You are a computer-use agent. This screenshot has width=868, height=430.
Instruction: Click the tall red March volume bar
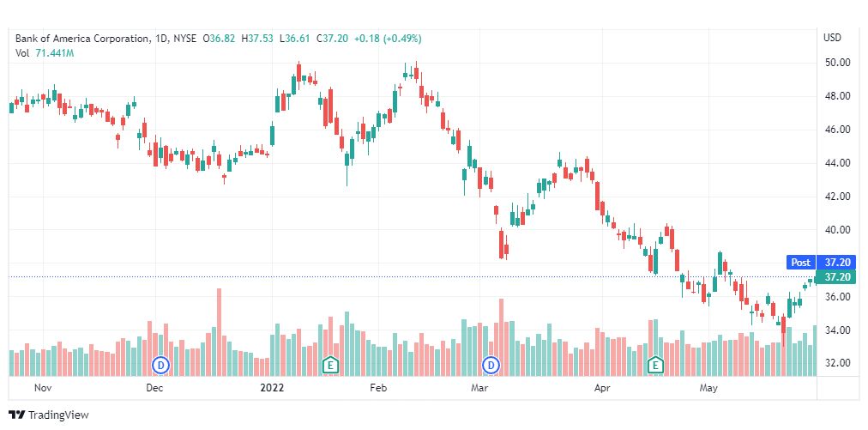click(x=502, y=337)
